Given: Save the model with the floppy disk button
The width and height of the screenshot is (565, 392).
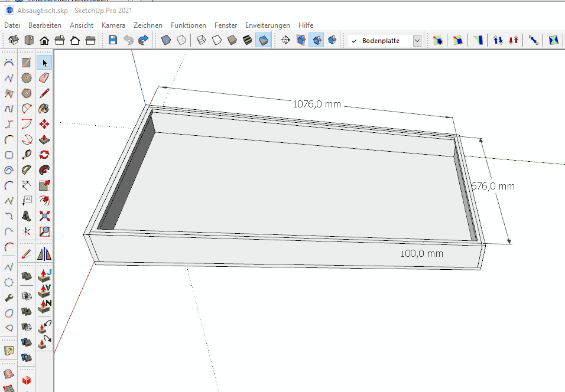Looking at the screenshot, I should coord(112,40).
